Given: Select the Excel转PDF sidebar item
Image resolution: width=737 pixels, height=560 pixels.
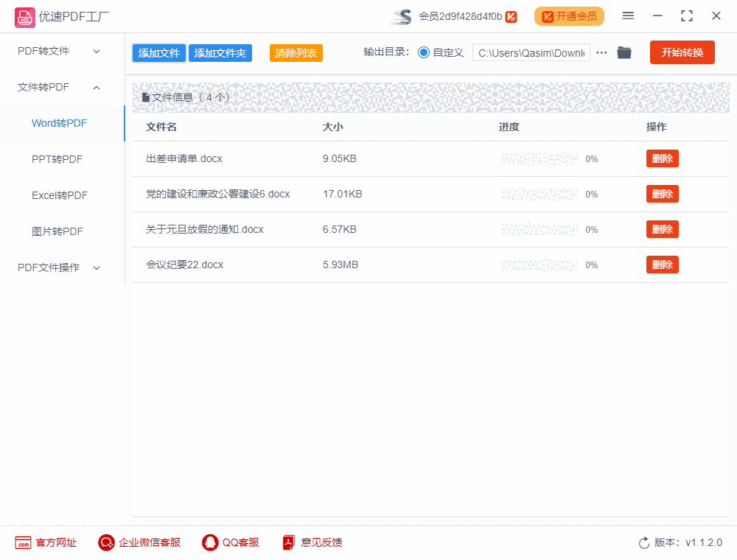Looking at the screenshot, I should tap(61, 195).
